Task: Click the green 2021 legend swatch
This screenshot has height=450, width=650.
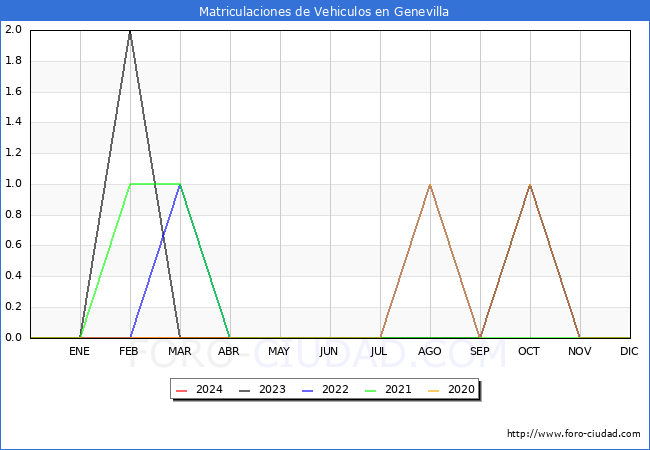Action: click(370, 390)
